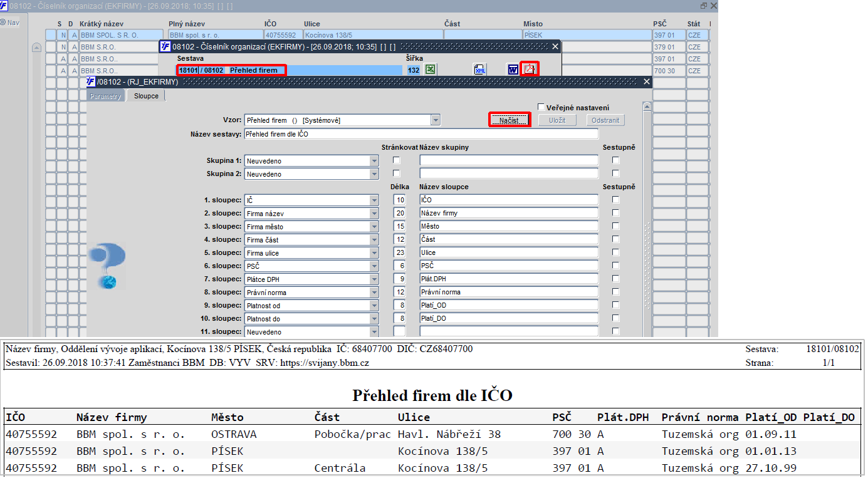Click the Nav radio button at left edge
Viewport: 868px width, 478px height.
pos(3,23)
